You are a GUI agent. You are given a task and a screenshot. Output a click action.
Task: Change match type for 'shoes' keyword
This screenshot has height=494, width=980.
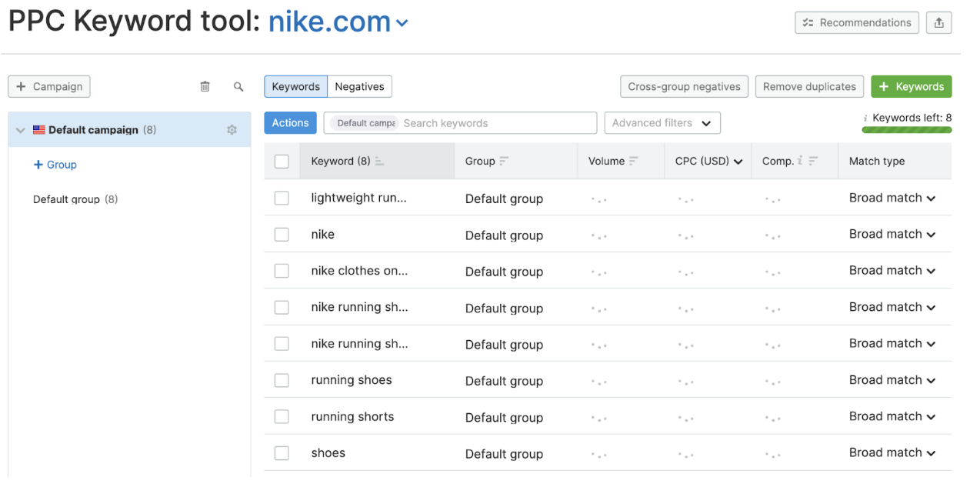click(892, 453)
